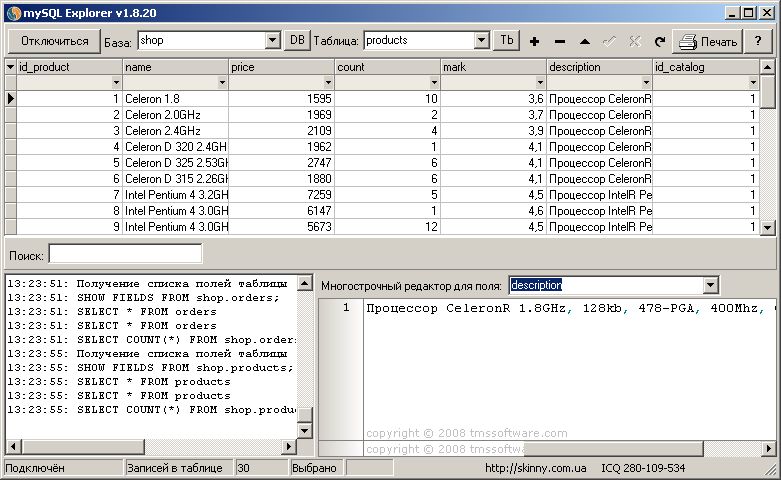Viewport: 781px width, 480px height.
Task: Open the multiline editor field dropdown
Action: point(710,285)
